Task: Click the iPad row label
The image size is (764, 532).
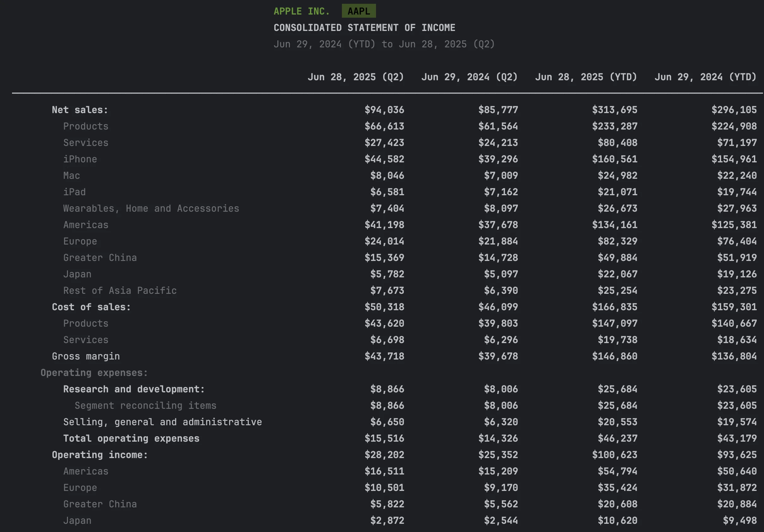Action: (x=75, y=192)
